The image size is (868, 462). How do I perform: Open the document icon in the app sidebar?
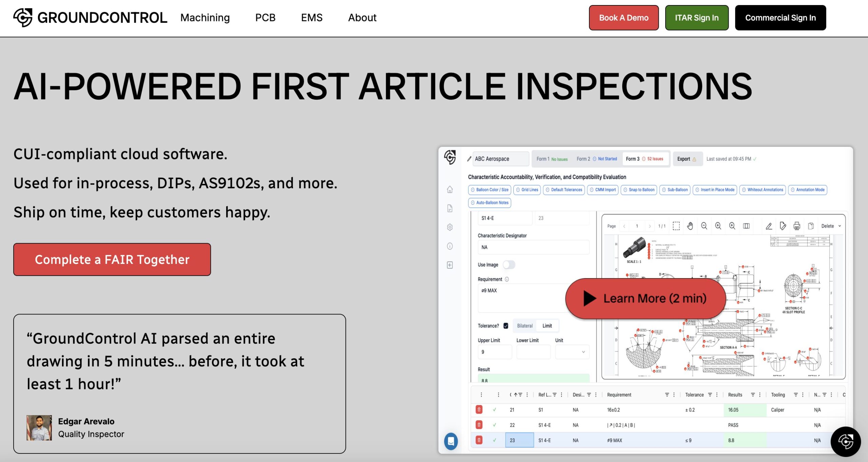450,208
